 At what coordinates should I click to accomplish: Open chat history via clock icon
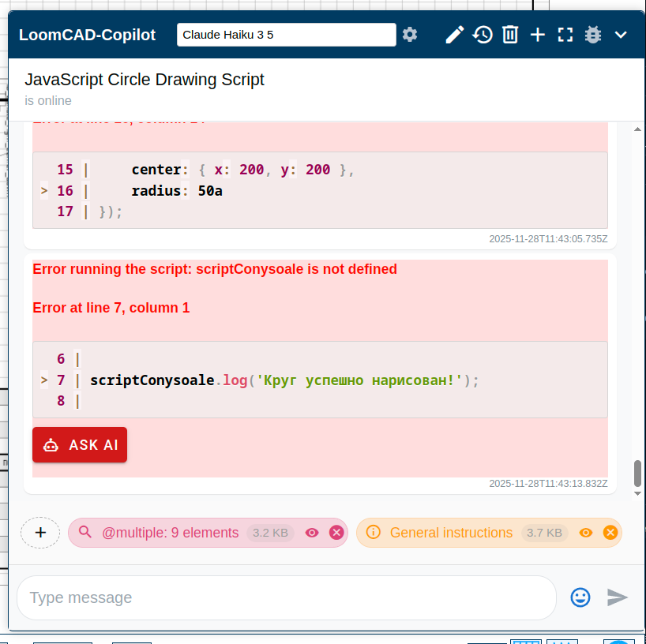[483, 34]
